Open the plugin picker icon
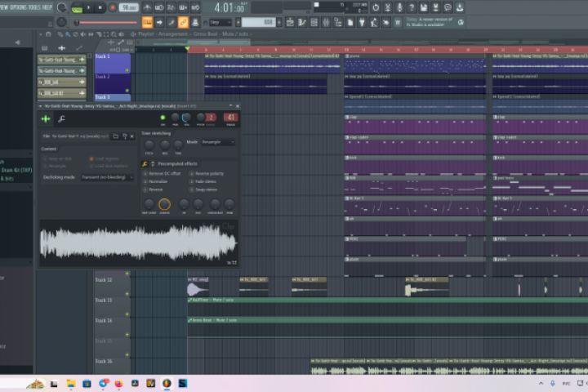Viewport: 588px width, 392px height. [x=362, y=23]
